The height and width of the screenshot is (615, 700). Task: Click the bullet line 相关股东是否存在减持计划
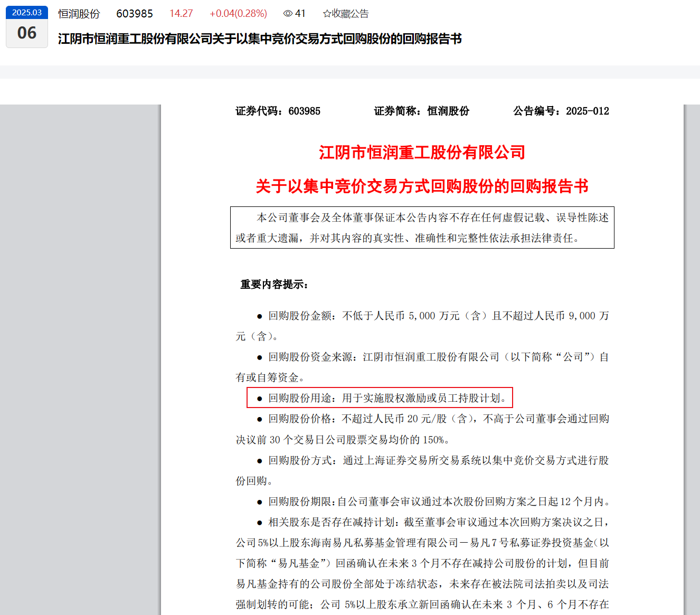(432, 522)
